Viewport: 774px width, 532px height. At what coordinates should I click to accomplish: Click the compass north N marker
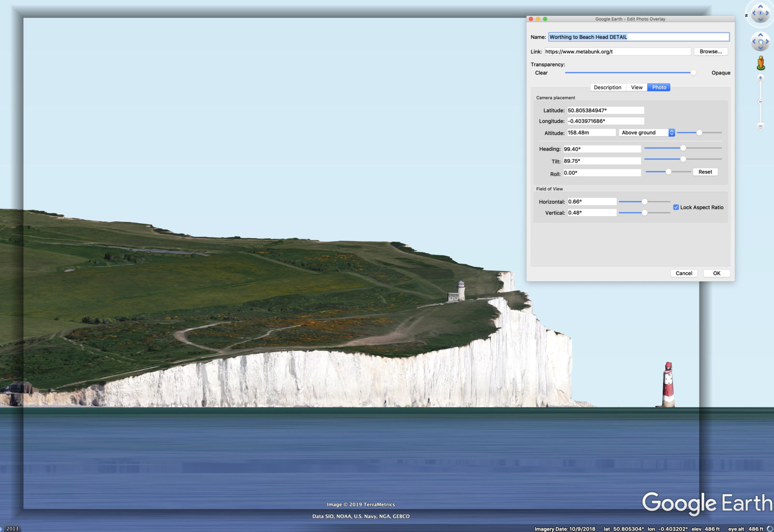pos(746,15)
